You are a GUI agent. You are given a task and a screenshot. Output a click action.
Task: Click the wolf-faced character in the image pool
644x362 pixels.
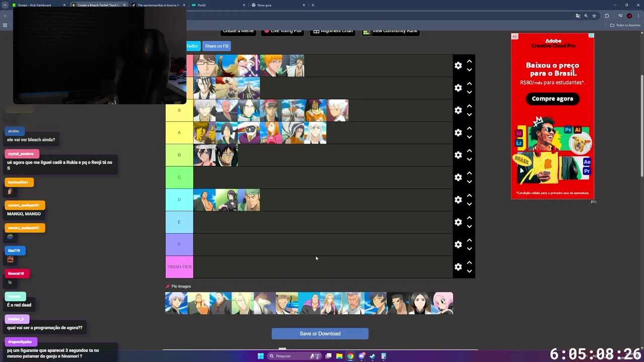265,303
